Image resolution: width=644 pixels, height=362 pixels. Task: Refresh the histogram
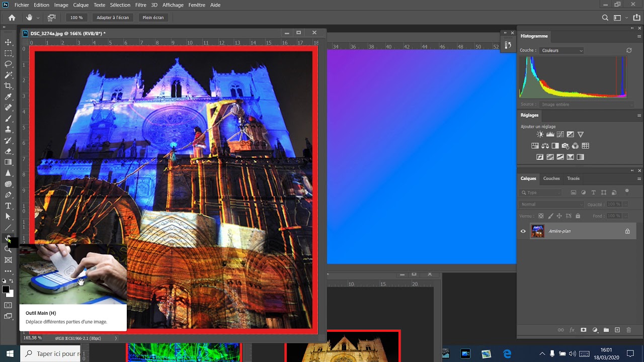tap(629, 50)
